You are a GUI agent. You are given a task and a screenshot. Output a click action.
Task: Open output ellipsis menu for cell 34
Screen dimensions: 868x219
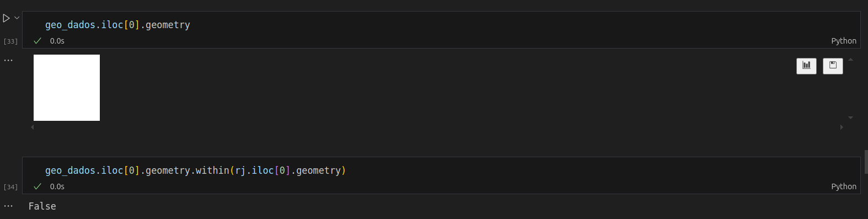coord(8,206)
